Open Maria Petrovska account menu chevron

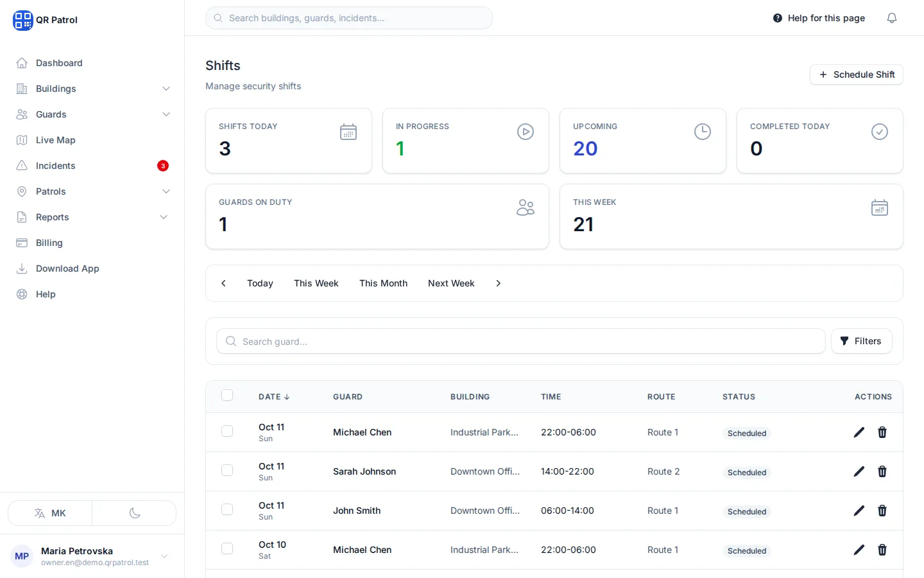[164, 556]
